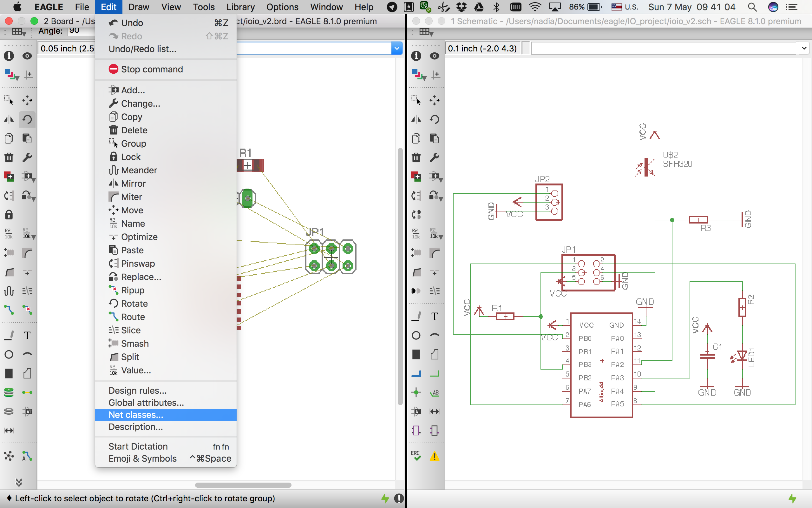Click Board Angle input field
The image size is (812, 508).
pyautogui.click(x=82, y=31)
